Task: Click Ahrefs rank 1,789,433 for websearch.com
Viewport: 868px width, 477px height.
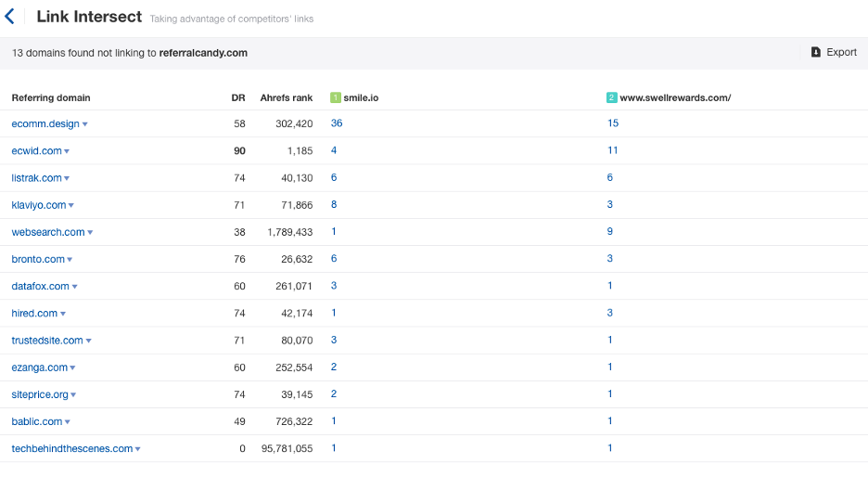Action: pyautogui.click(x=290, y=232)
